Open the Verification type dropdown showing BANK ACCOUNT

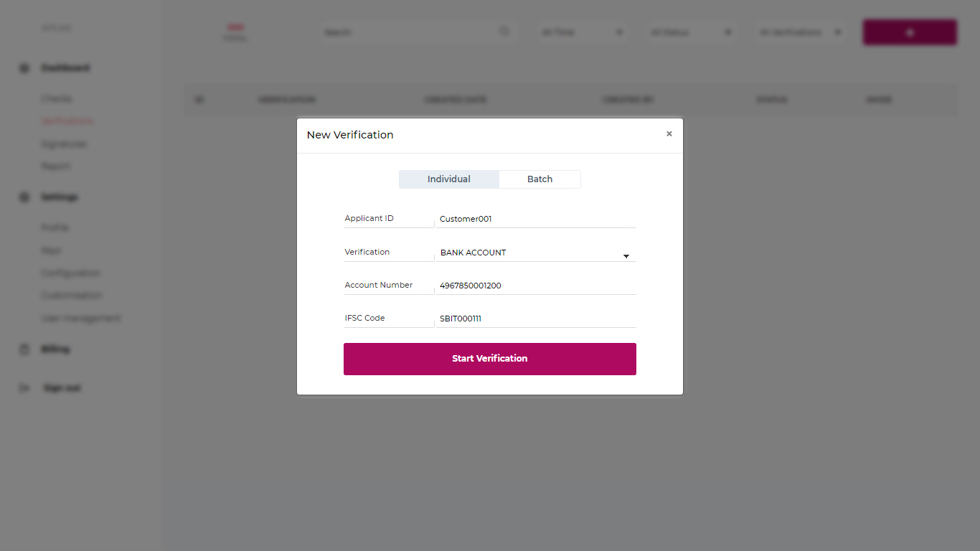pyautogui.click(x=536, y=253)
